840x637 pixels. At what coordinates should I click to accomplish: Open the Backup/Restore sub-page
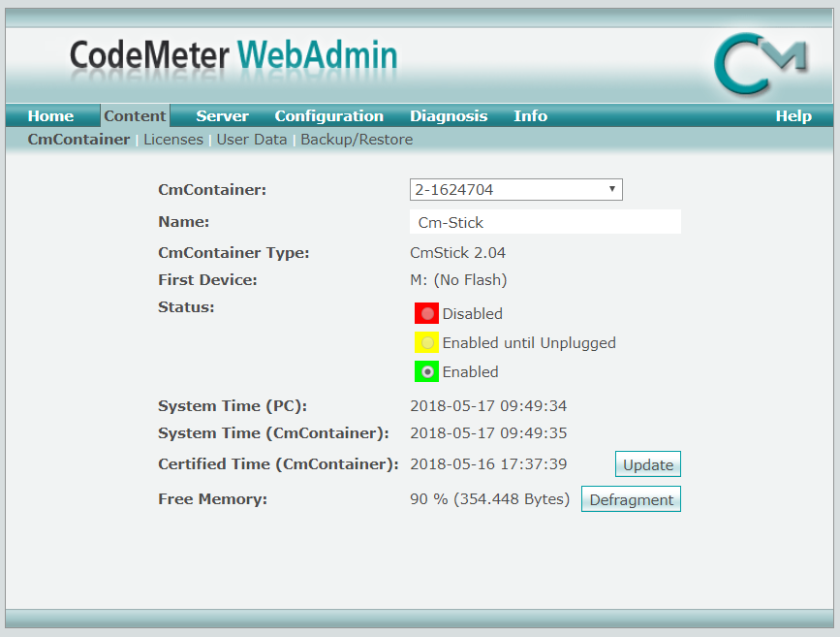[x=357, y=140]
